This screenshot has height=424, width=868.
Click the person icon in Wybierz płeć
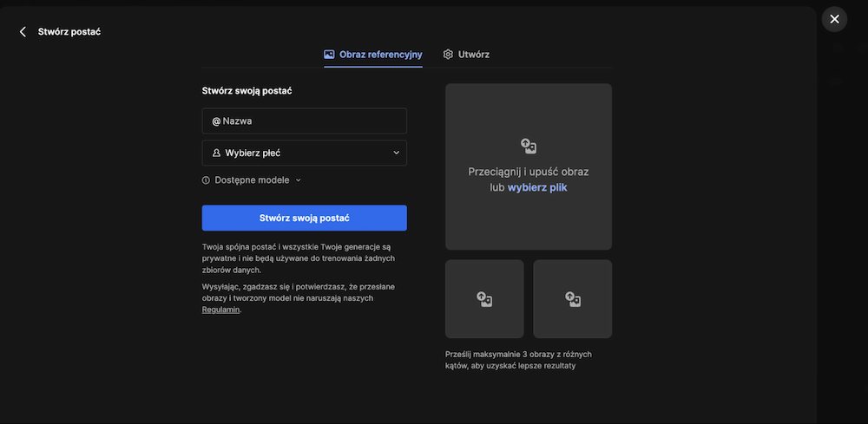[x=216, y=153]
